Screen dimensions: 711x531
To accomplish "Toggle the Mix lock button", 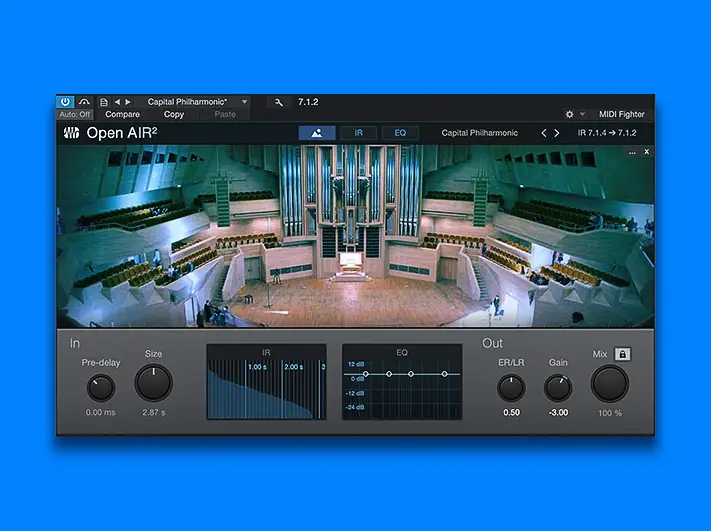I will point(623,354).
